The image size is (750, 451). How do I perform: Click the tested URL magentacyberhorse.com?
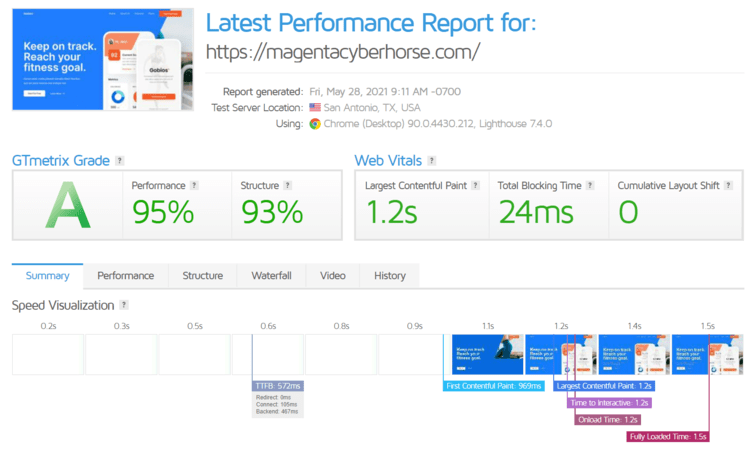pyautogui.click(x=343, y=52)
